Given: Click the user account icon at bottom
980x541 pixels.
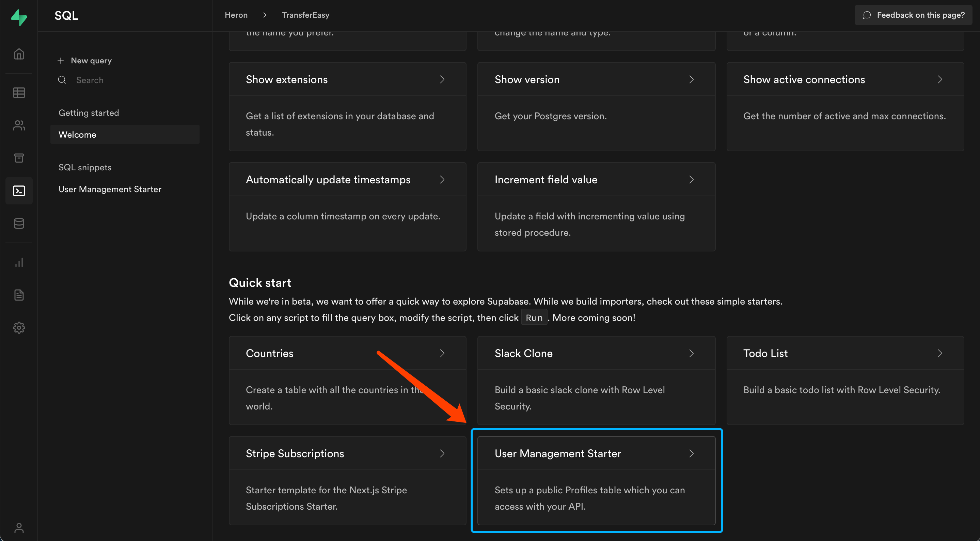Looking at the screenshot, I should pyautogui.click(x=19, y=528).
